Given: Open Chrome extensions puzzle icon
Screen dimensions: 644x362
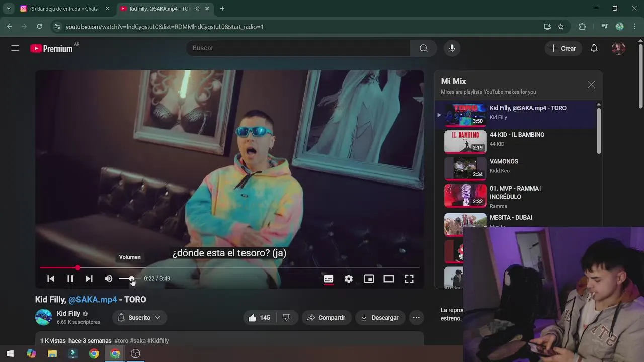Looking at the screenshot, I should (582, 27).
